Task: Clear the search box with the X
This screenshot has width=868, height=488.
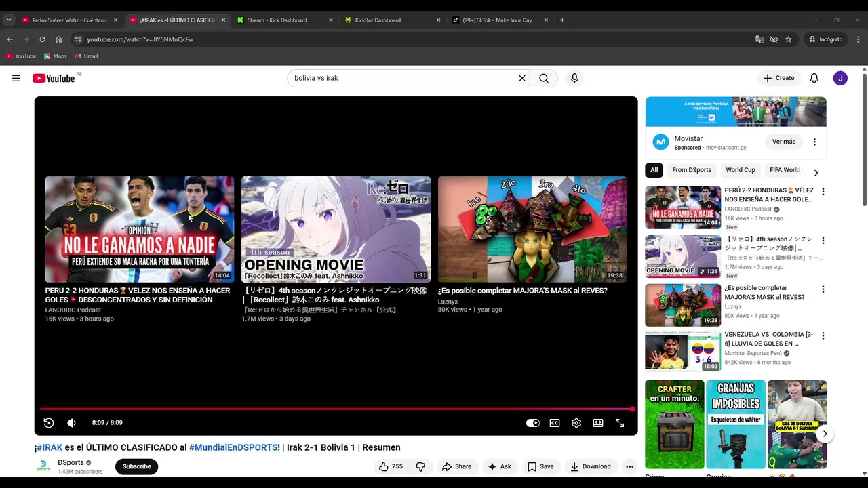Action: (522, 78)
